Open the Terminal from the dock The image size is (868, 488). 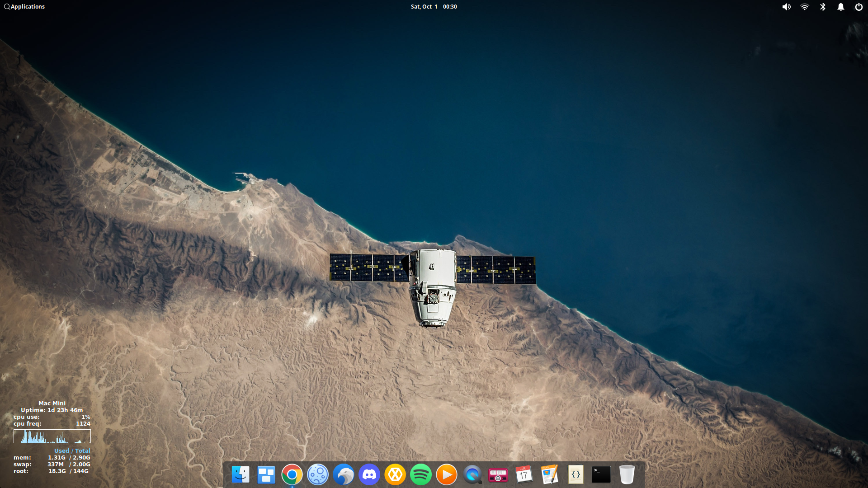[601, 474]
